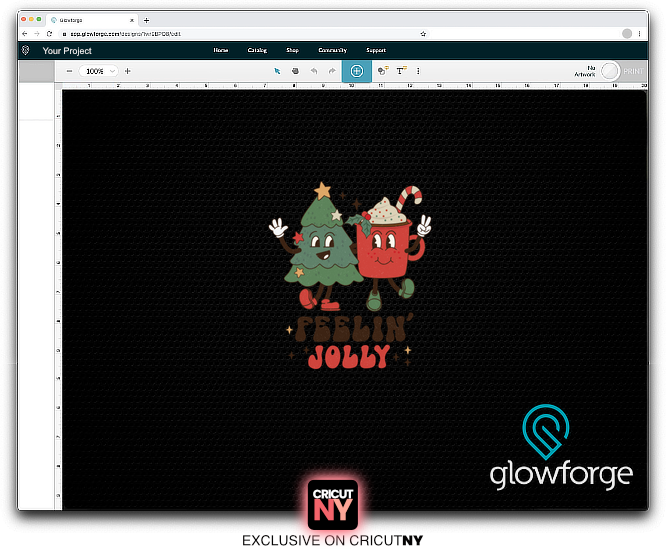Click the No Artwork status text

pos(585,71)
